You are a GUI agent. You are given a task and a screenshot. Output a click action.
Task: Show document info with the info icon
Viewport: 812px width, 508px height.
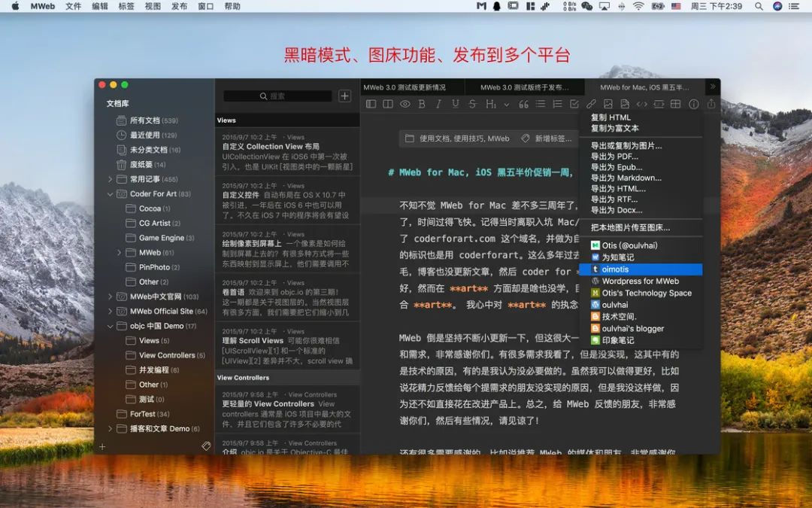tap(693, 104)
